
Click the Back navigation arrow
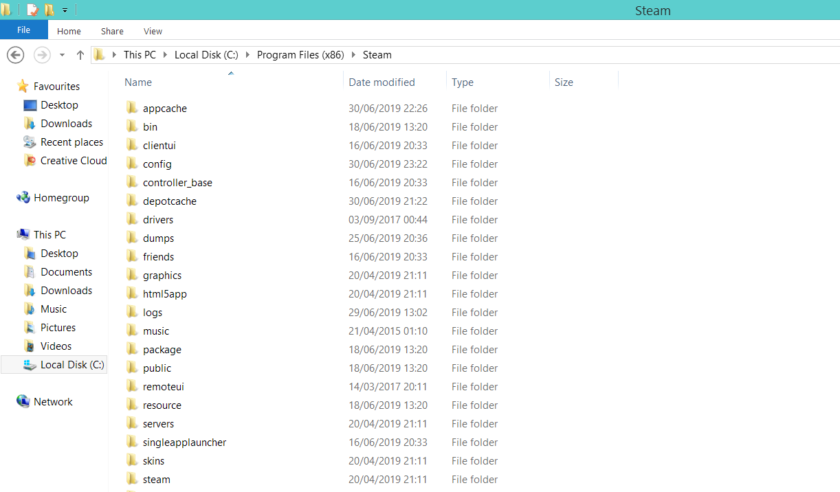pyautogui.click(x=16, y=55)
